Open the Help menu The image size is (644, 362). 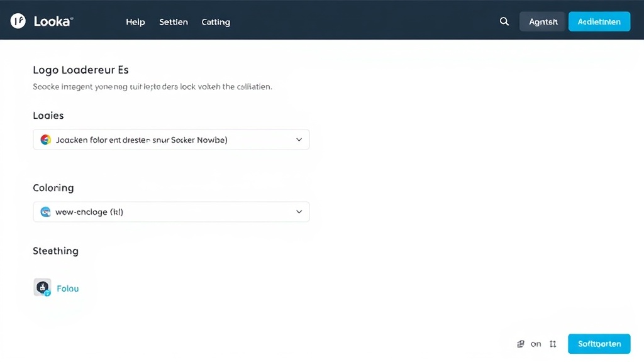(136, 22)
